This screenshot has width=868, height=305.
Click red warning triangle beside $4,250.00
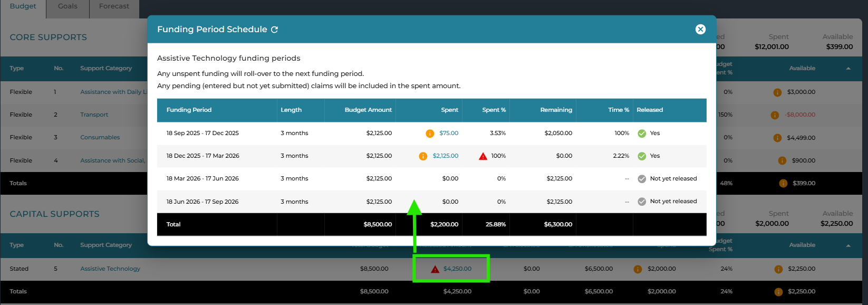coord(435,269)
